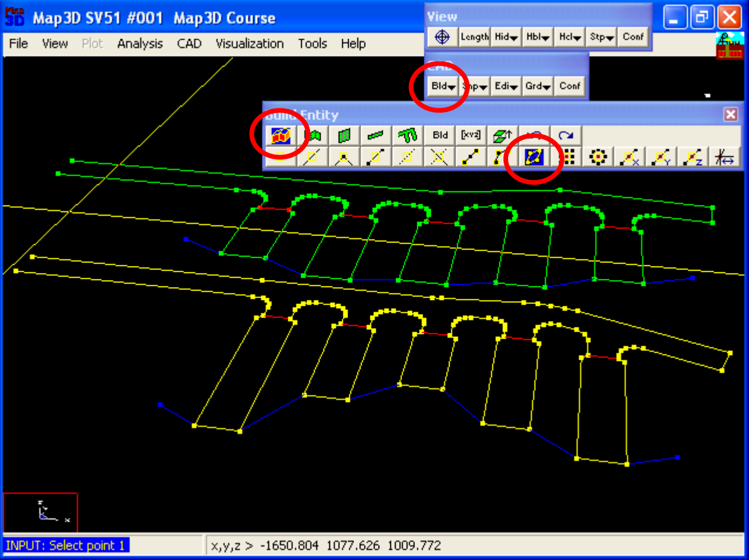Click the redo arrow in Build Entity

[566, 135]
